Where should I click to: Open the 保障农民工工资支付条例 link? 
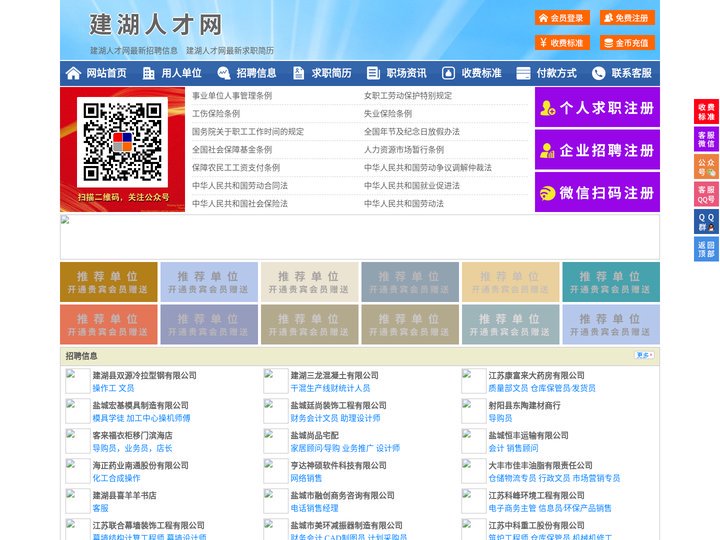pyautogui.click(x=236, y=168)
